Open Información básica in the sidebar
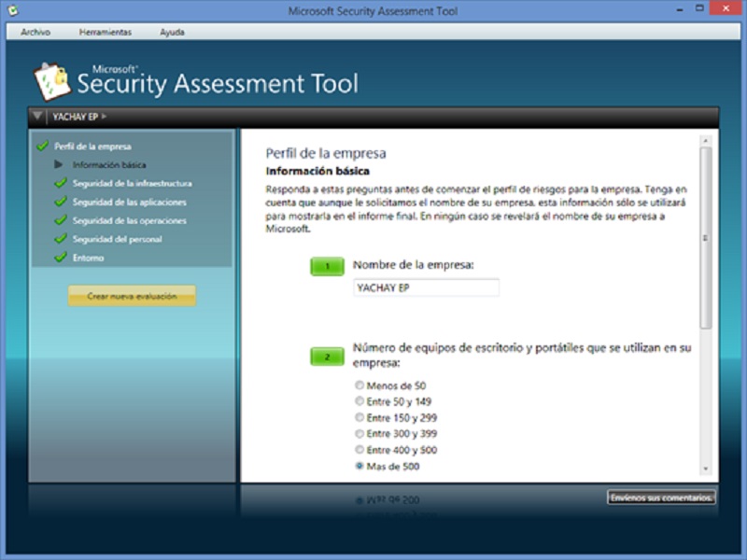 [x=109, y=165]
